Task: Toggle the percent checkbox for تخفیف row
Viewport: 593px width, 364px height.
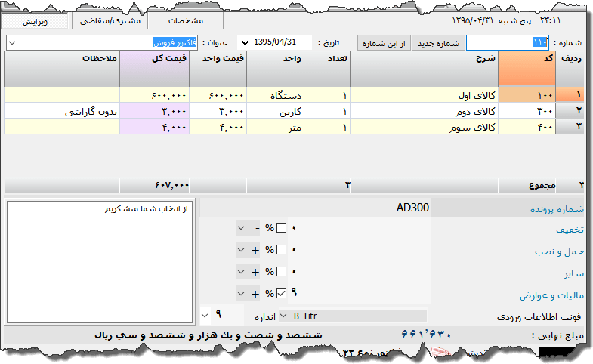Action: click(x=281, y=228)
